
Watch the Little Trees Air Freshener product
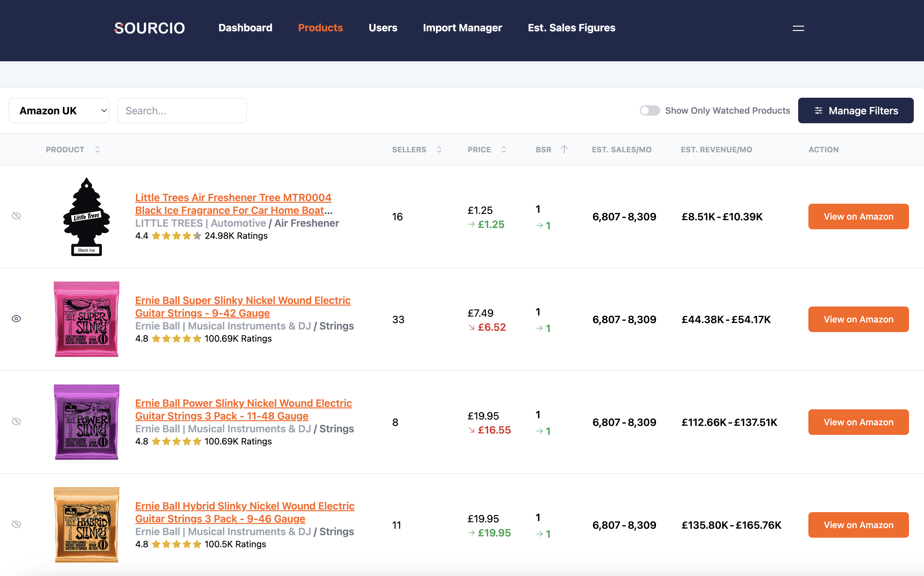pyautogui.click(x=16, y=216)
